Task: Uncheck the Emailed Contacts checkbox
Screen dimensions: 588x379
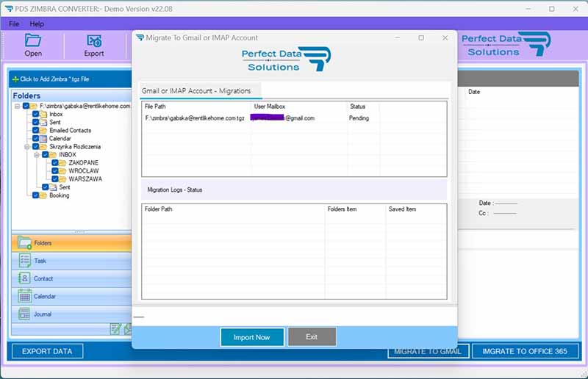Action: pyautogui.click(x=35, y=130)
